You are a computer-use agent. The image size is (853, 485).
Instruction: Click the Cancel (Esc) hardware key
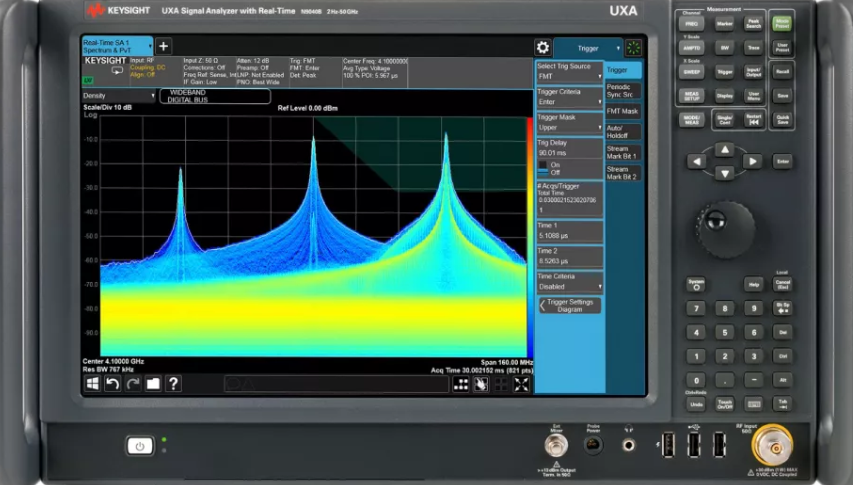point(782,284)
